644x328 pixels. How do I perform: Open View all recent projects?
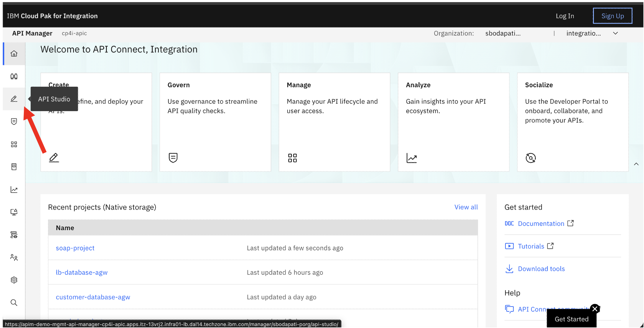coord(466,207)
